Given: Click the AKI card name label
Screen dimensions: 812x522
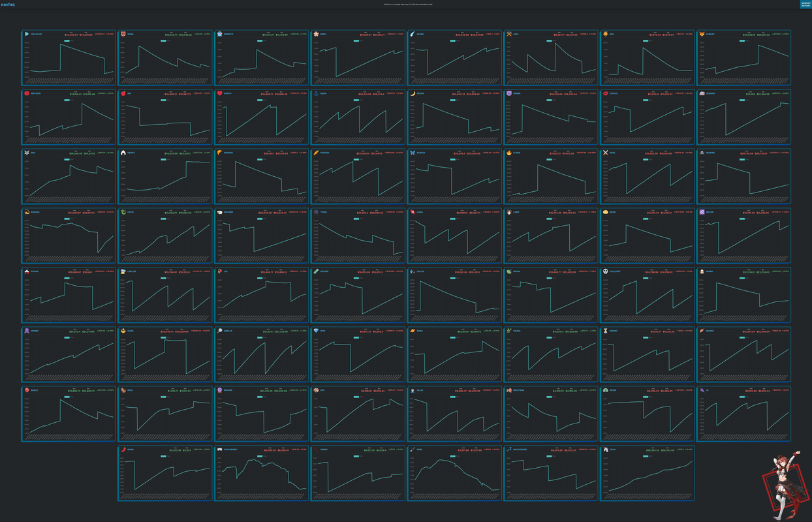Looking at the screenshot, I should pos(129,93).
